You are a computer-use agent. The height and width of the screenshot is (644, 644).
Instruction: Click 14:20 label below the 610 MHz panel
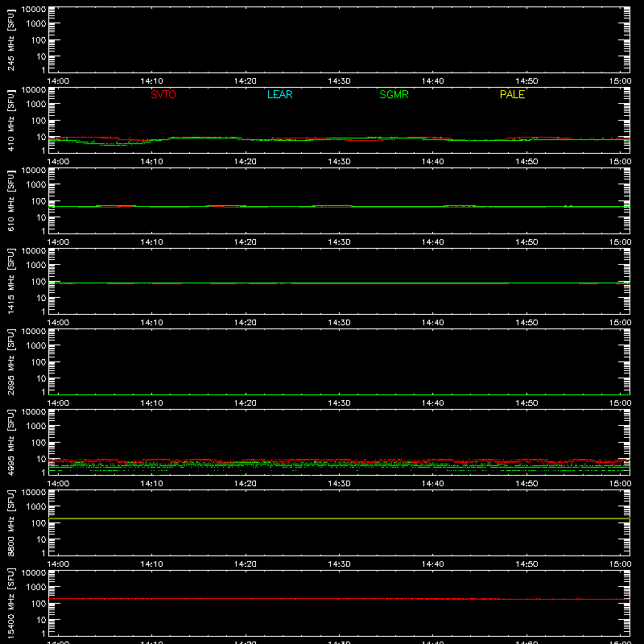(x=246, y=242)
